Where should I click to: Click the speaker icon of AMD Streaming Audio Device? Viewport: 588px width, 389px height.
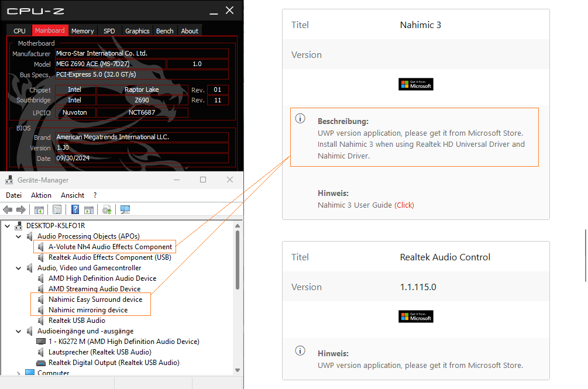(x=41, y=289)
